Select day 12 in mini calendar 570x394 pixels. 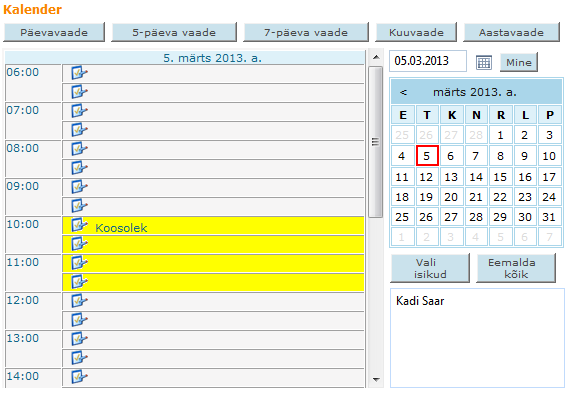(x=427, y=177)
